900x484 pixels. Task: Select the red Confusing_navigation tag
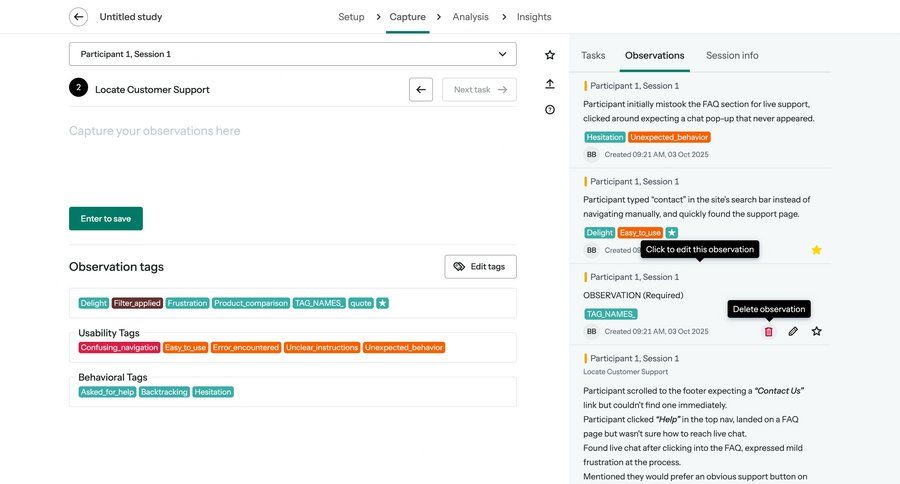pyautogui.click(x=119, y=348)
